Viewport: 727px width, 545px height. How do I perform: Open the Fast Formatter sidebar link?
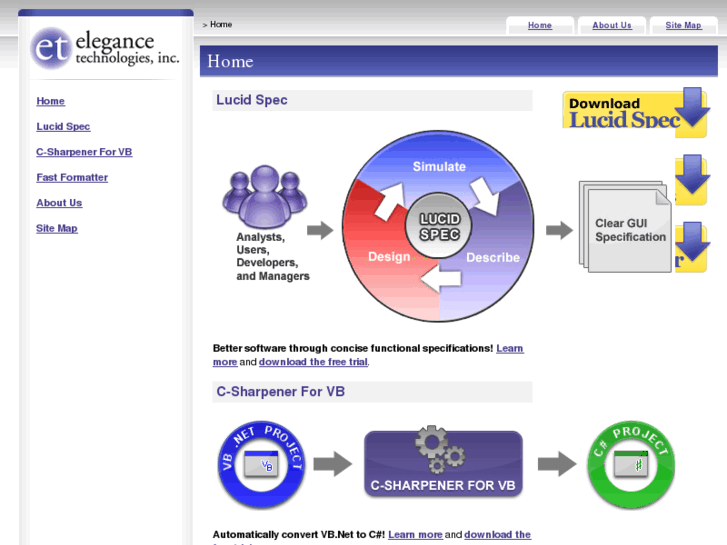pyautogui.click(x=72, y=178)
